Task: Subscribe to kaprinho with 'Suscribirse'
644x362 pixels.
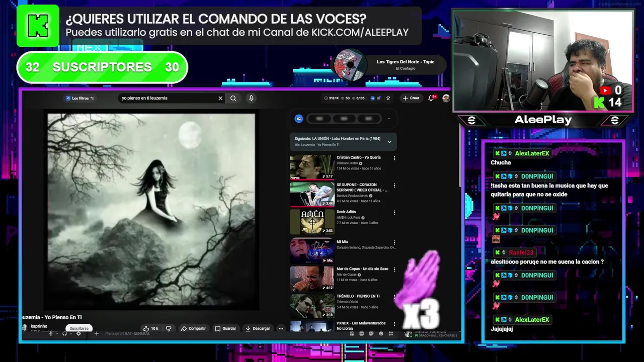Action: (x=79, y=328)
